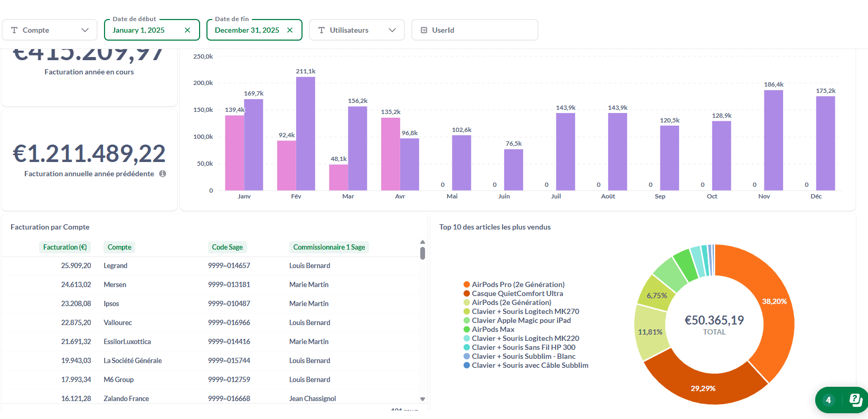Click info icon beside Facturation annuelle année précédente
Screen dimensions: 868x419
click(163, 174)
